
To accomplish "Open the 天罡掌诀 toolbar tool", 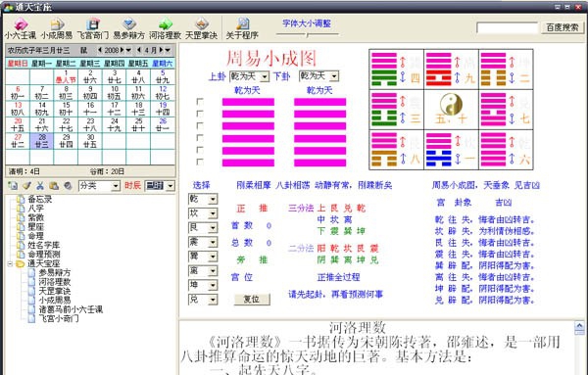I will coord(201,28).
